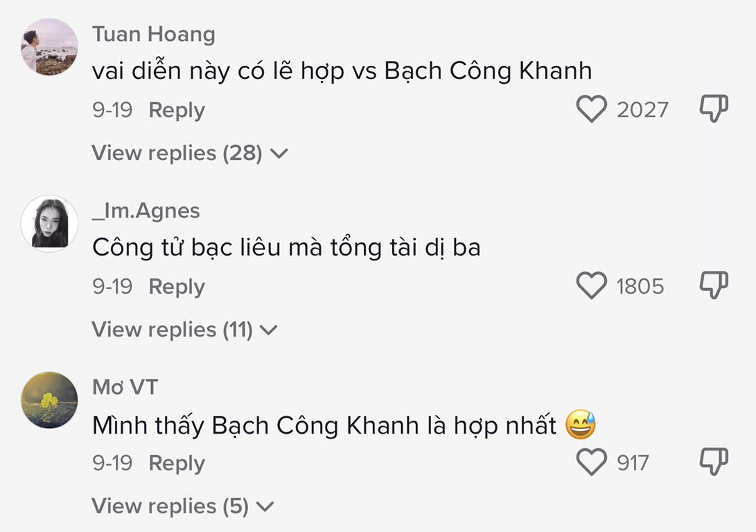Image resolution: width=756 pixels, height=532 pixels.
Task: Like Mơ VT's comment
Action: click(x=591, y=463)
